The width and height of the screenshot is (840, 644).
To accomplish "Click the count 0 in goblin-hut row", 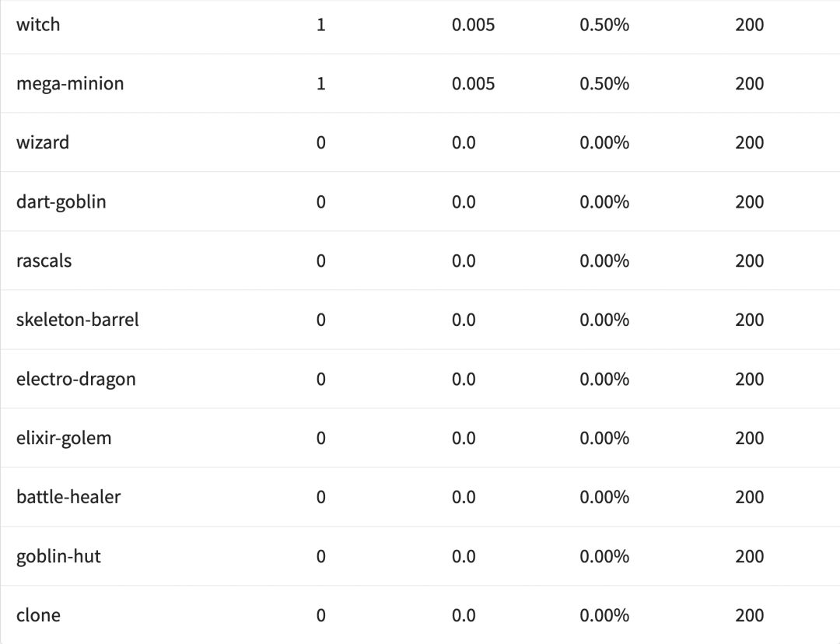I will point(320,557).
